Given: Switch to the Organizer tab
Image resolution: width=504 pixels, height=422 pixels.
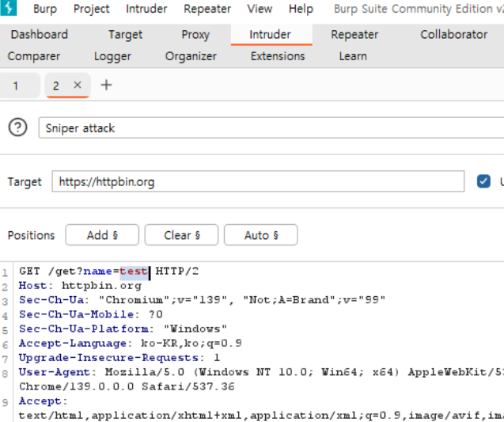Looking at the screenshot, I should 191,56.
